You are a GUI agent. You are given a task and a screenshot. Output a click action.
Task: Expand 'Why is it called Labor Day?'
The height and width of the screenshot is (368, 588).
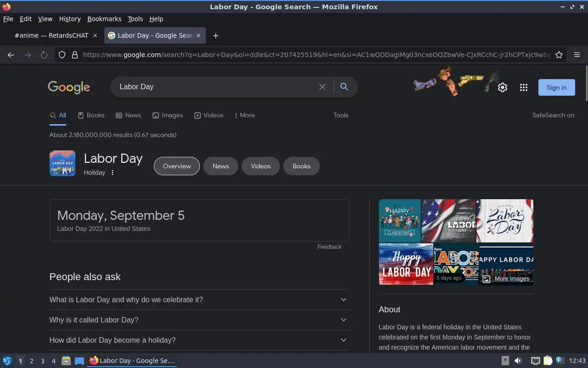click(x=199, y=320)
